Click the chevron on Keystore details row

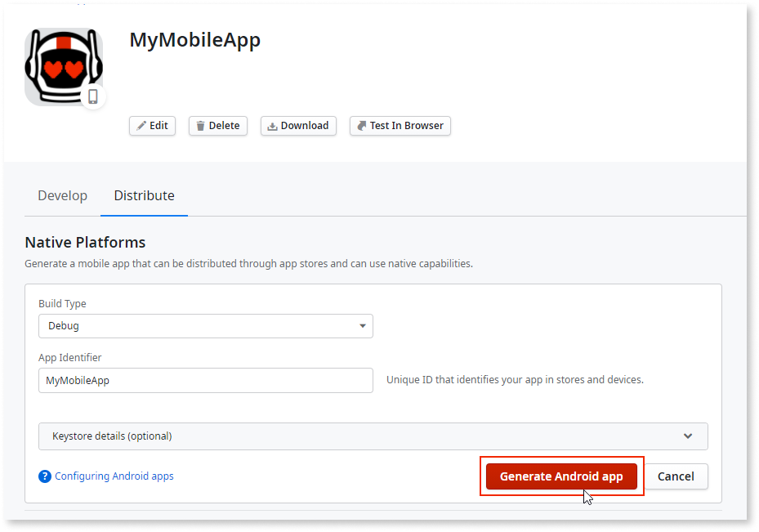pos(688,436)
